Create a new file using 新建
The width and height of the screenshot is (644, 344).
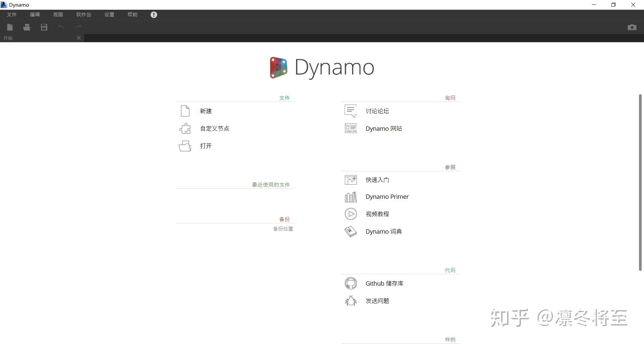pyautogui.click(x=206, y=111)
